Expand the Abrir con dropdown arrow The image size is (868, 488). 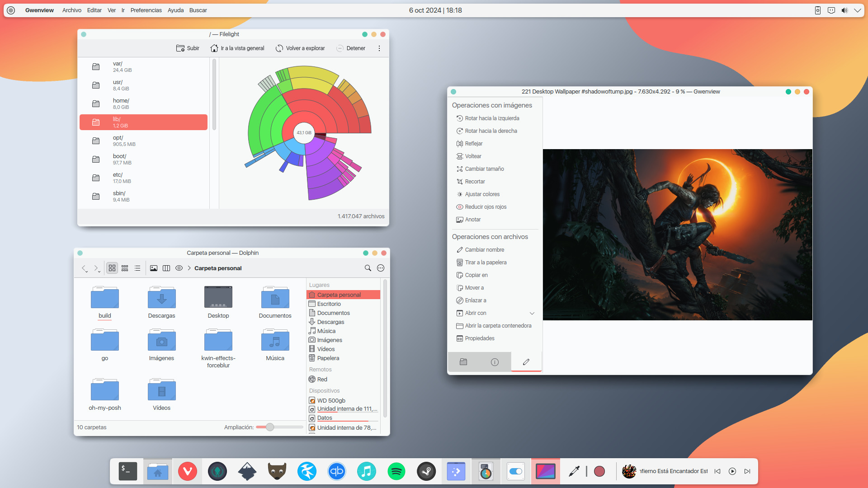(x=532, y=313)
